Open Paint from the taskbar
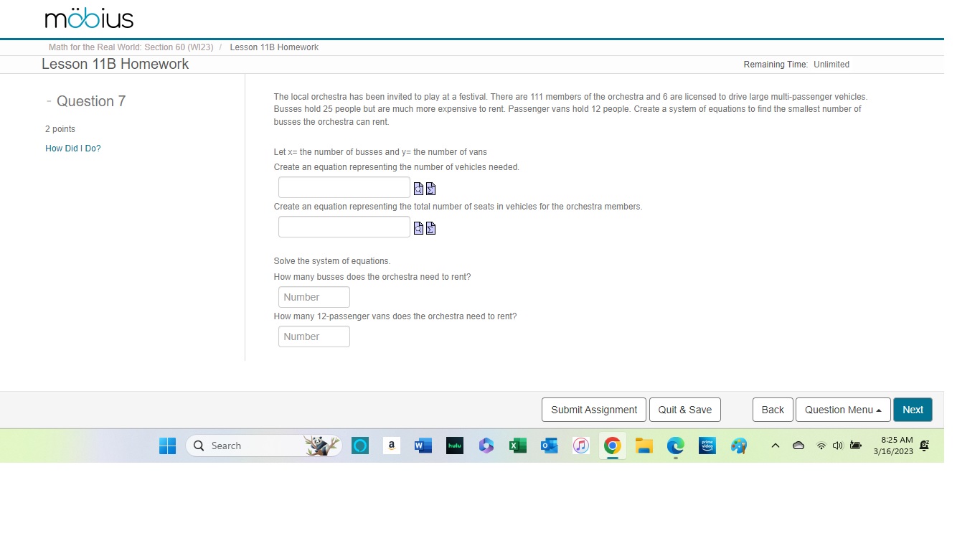This screenshot has width=980, height=551. click(x=739, y=446)
